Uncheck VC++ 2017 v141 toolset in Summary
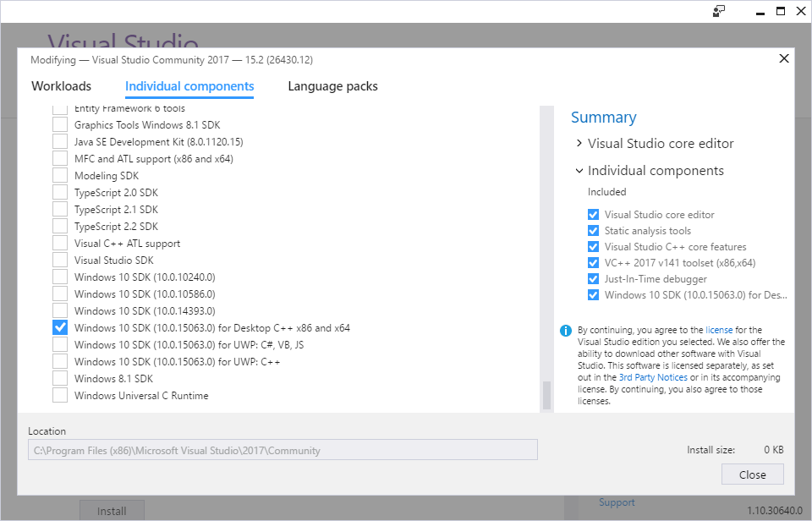 click(x=594, y=262)
